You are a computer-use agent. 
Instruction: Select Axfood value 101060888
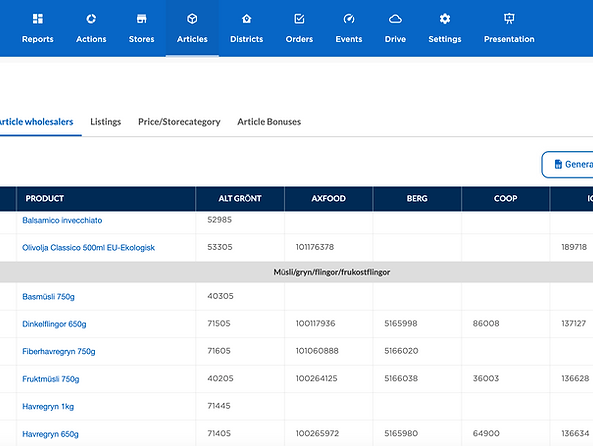[x=317, y=351]
